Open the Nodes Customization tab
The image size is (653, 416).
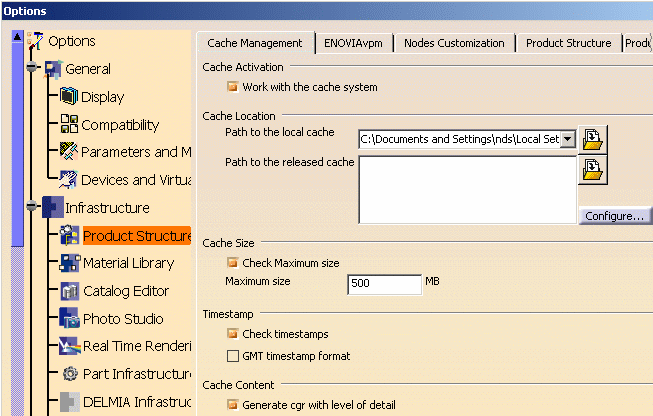456,43
